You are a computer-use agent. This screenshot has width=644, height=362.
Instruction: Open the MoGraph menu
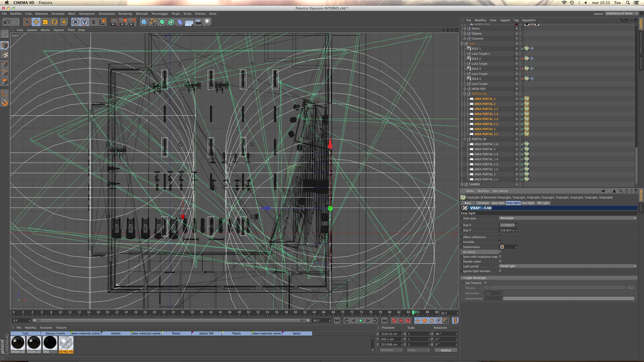[x=142, y=14]
